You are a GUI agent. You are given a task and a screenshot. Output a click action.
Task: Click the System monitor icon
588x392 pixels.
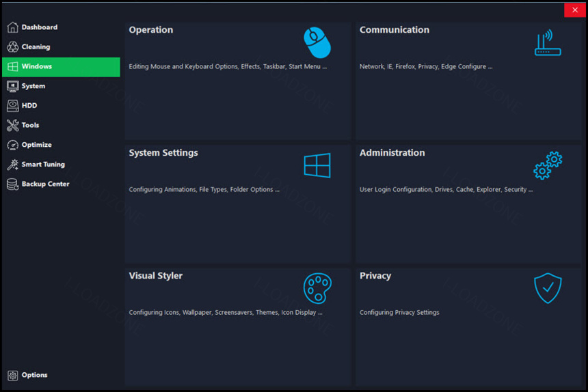click(x=13, y=86)
